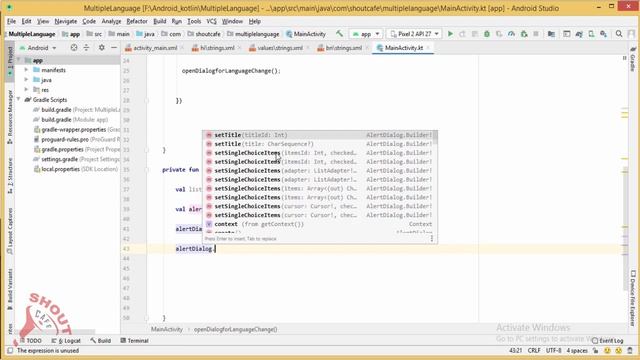Open Structure side tool window
The height and width of the screenshot is (360, 640).
pos(10,176)
